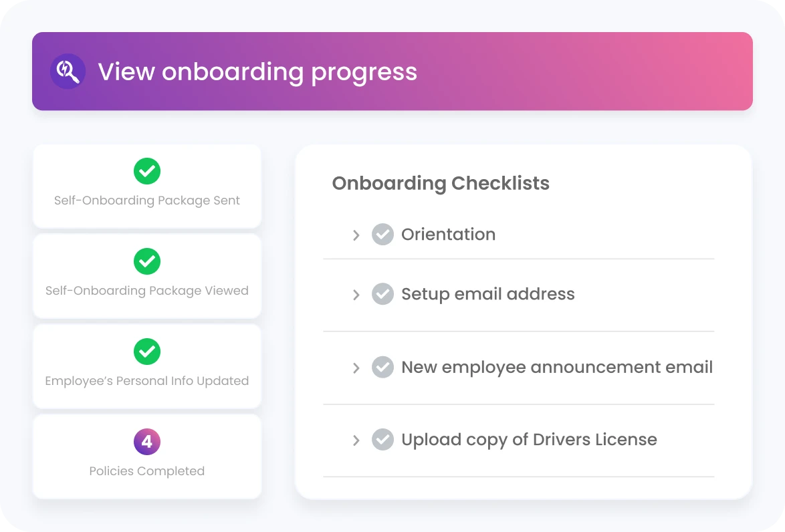Image resolution: width=785 pixels, height=532 pixels.
Task: Open the Policies Completed card
Action: (x=147, y=456)
